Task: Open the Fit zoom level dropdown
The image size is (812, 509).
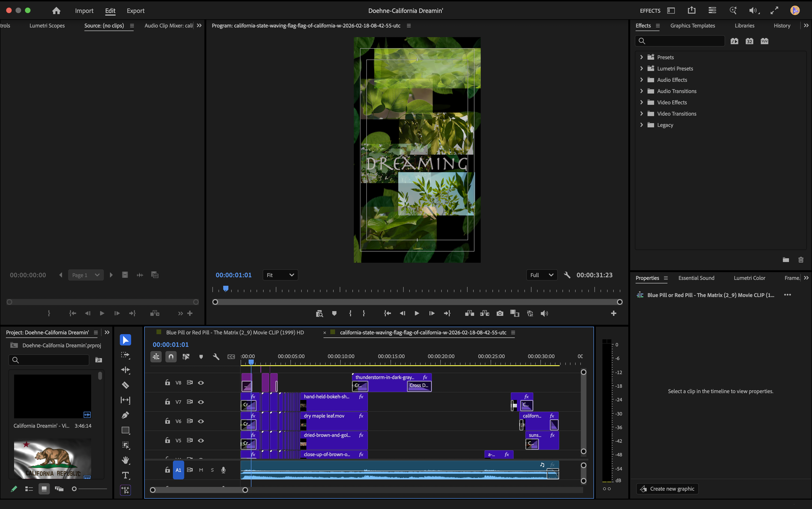Action: (x=280, y=275)
